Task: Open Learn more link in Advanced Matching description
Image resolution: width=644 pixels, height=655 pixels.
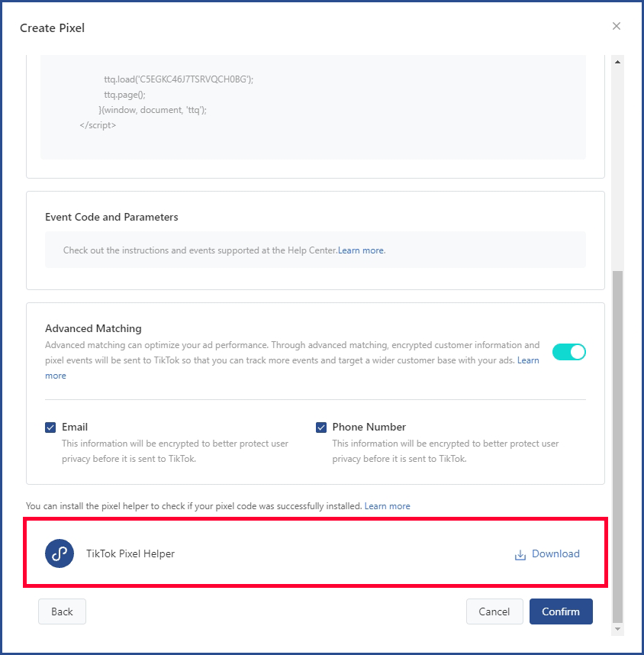Action: coord(528,360)
